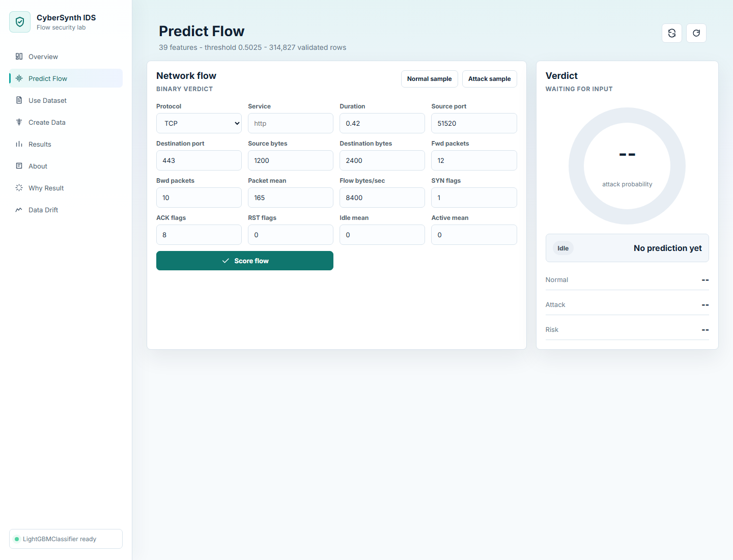The image size is (733, 560).
Task: Click the 'Risk' row label in Verdict
Action: [x=552, y=330]
